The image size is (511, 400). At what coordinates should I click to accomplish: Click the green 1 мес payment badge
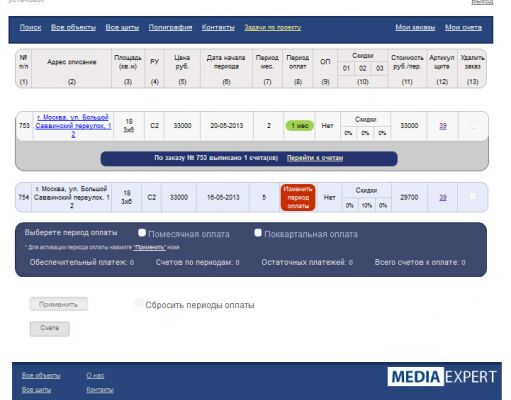300,126
